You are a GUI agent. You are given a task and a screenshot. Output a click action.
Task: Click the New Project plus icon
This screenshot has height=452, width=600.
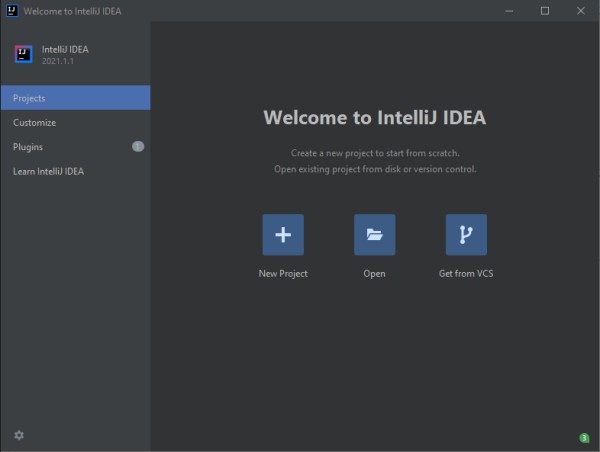[283, 235]
